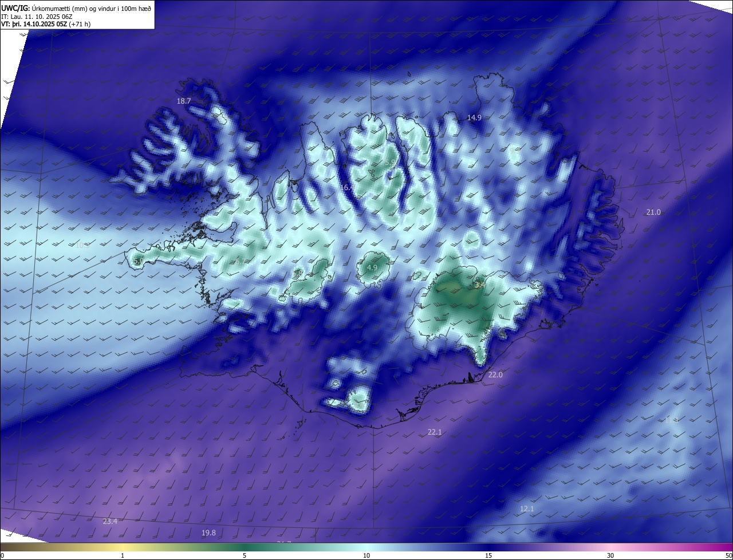Click the 22.0 value near the southeast coast
Image resolution: width=733 pixels, height=560 pixels.
point(495,374)
